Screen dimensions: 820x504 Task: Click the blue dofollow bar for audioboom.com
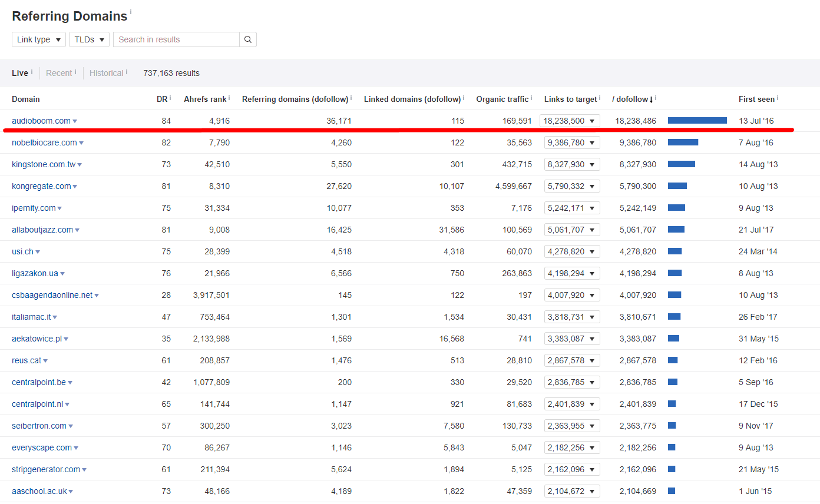coord(697,120)
